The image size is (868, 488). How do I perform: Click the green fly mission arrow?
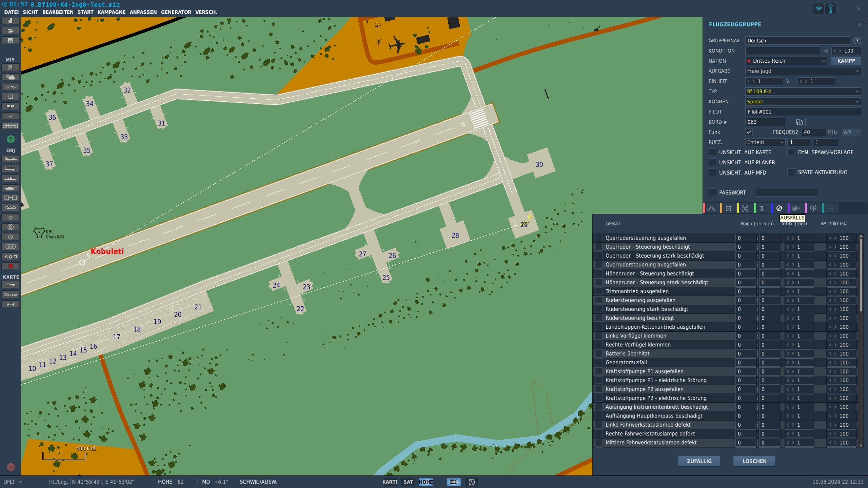tap(11, 139)
